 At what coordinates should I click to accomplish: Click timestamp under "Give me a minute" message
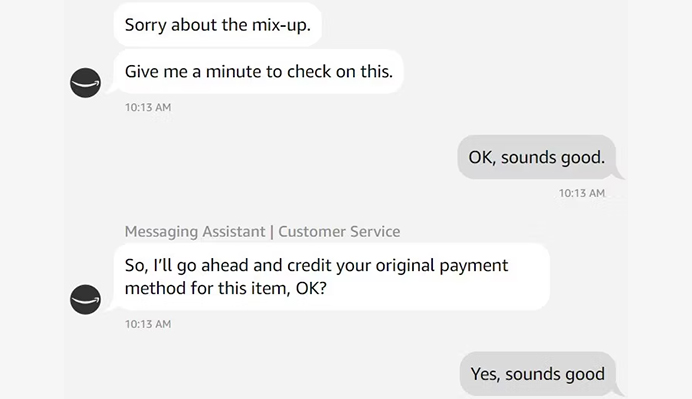point(148,107)
